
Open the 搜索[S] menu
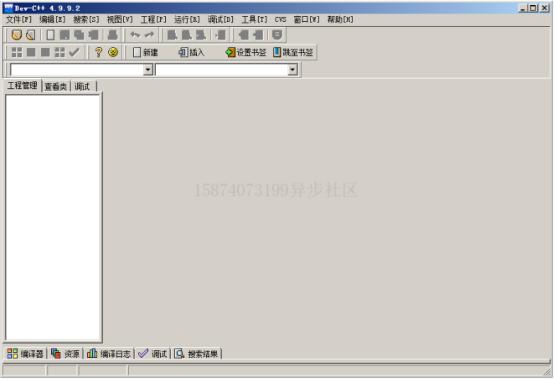tap(86, 19)
